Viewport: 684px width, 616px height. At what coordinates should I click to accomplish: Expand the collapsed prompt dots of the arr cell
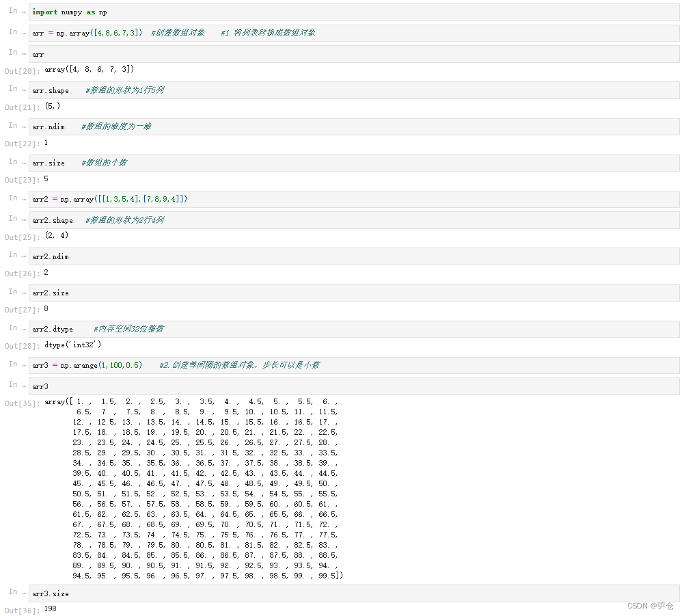(x=23, y=54)
